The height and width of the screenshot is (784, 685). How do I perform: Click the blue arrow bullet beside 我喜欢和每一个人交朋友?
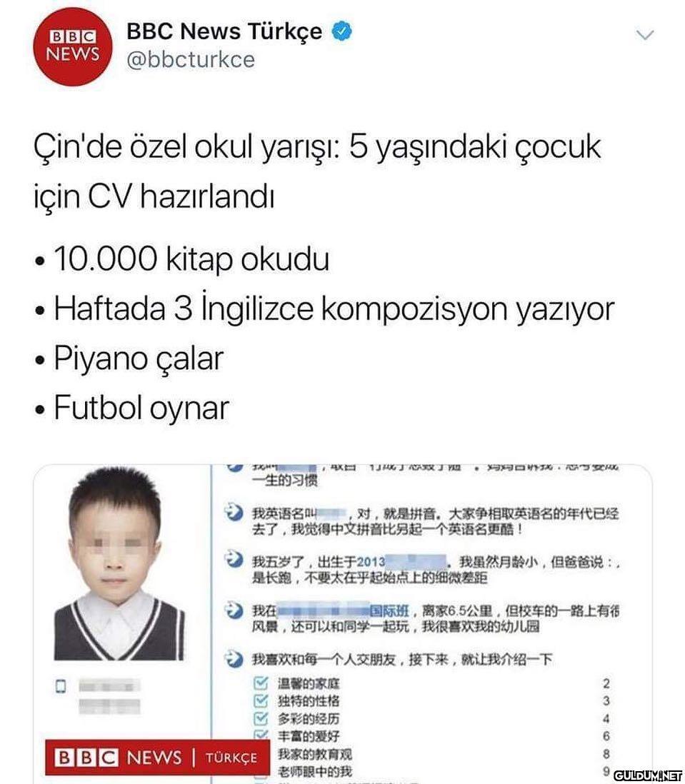click(234, 658)
